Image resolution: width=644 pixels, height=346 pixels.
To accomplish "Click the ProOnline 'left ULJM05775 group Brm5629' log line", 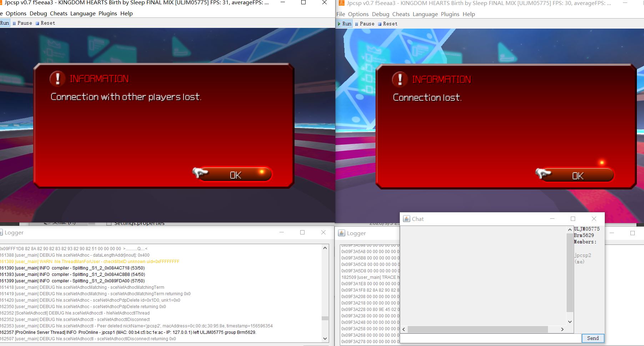I will point(128,332).
